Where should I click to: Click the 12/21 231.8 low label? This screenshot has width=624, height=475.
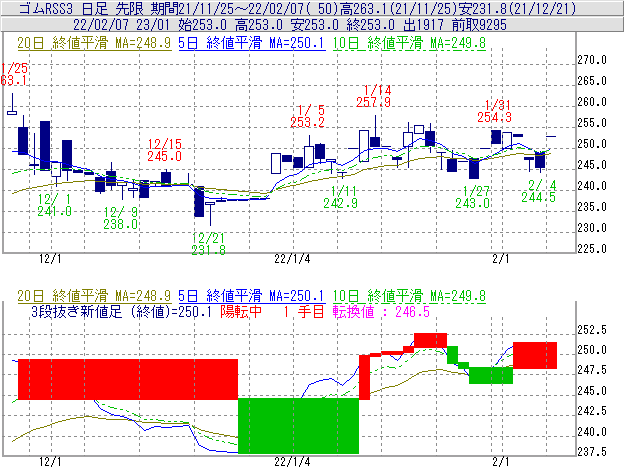click(x=209, y=244)
